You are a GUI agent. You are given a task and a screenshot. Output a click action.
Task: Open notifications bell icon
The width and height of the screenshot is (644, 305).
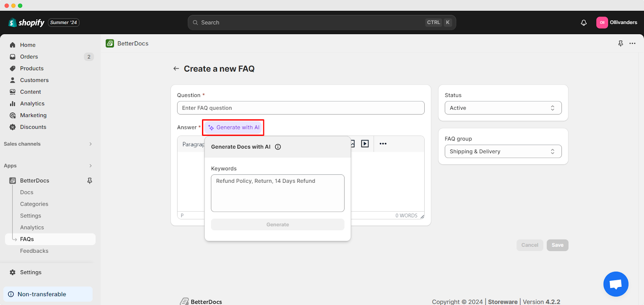pos(584,23)
